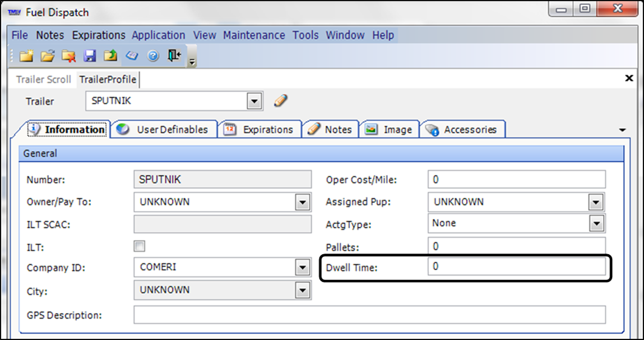
Task: Click the folder with green up-arrow icon
Action: 110,56
